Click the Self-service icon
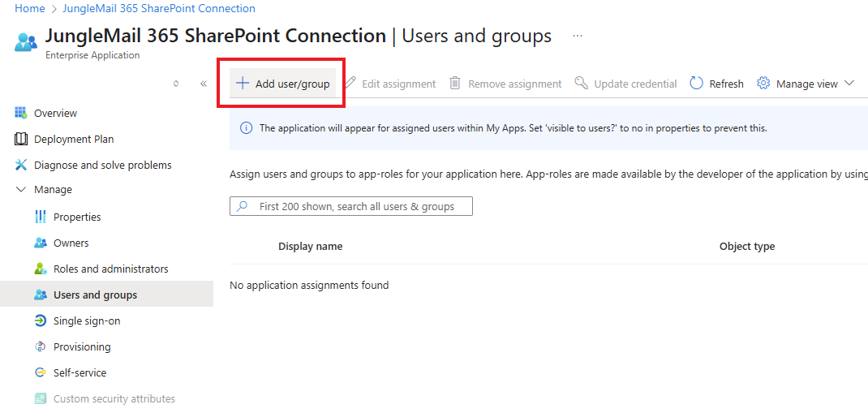The width and height of the screenshot is (868, 413). [40, 373]
